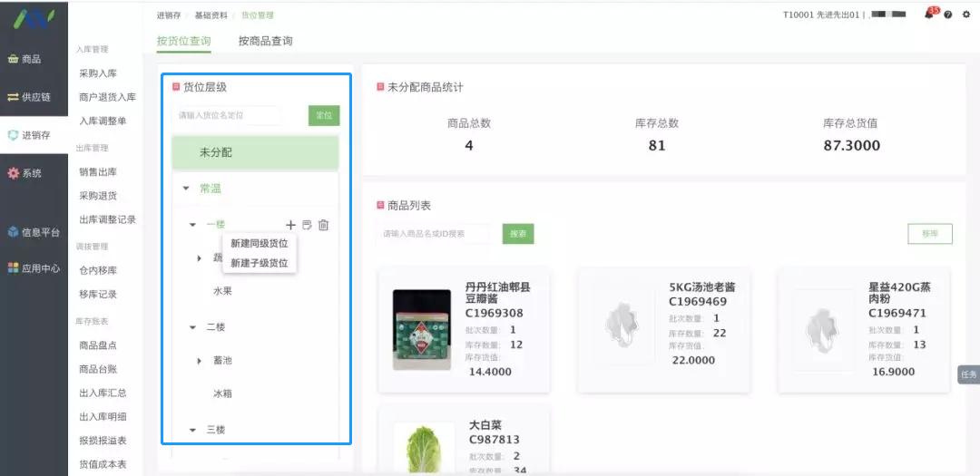Open 出入库明细 in the submenu

coord(103,417)
